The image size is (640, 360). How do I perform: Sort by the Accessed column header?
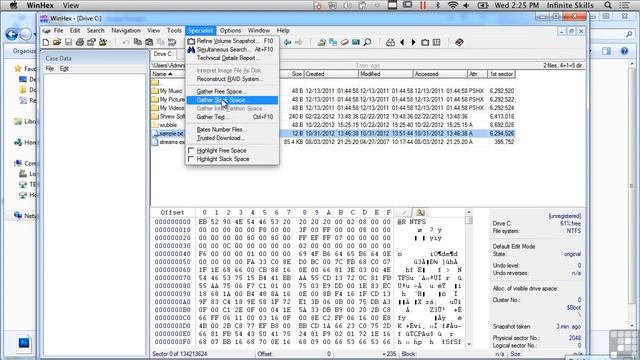click(440, 74)
